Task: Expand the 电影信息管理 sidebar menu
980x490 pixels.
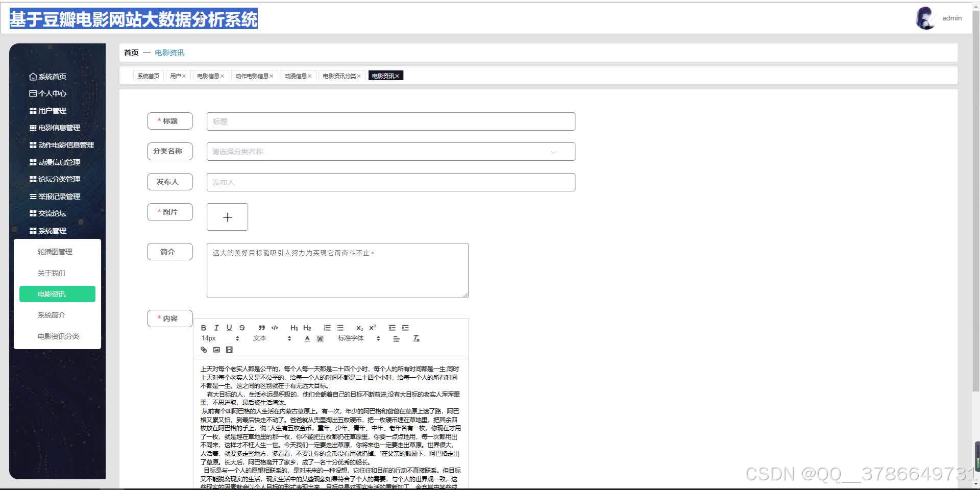Action: pos(55,128)
